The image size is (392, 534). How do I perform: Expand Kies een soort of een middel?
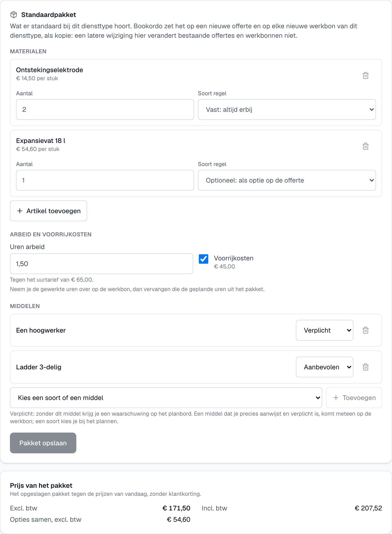point(166,398)
